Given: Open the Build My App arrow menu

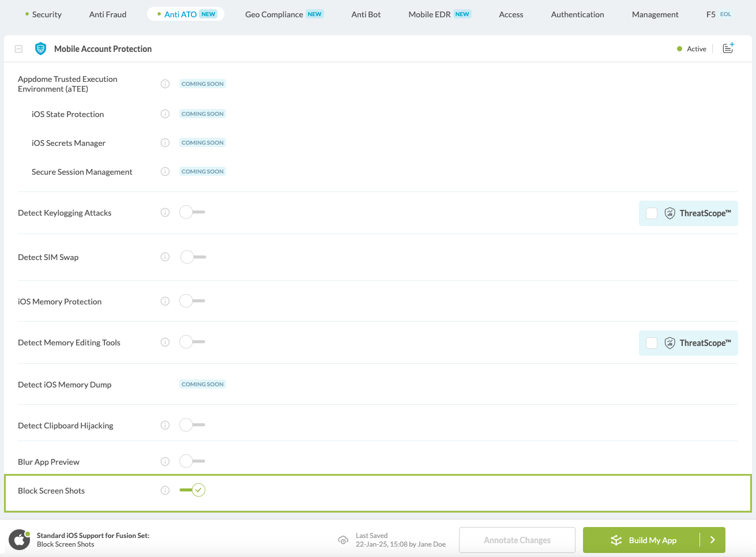Looking at the screenshot, I should pos(713,540).
